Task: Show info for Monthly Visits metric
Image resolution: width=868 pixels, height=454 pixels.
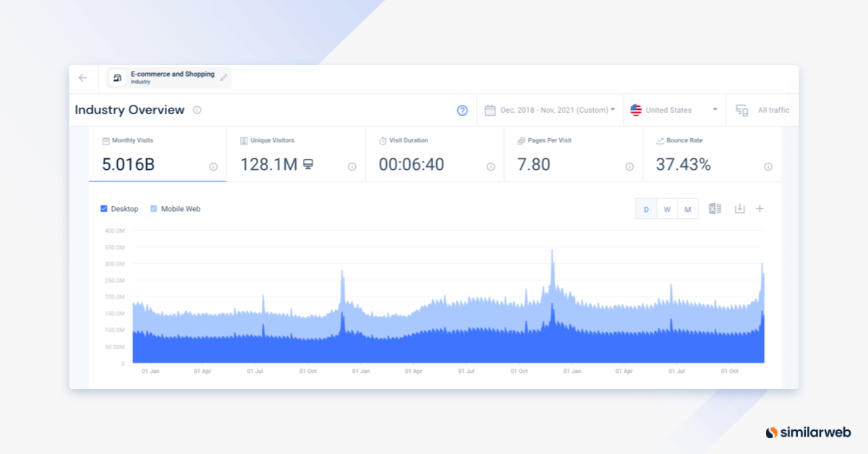Action: point(213,166)
